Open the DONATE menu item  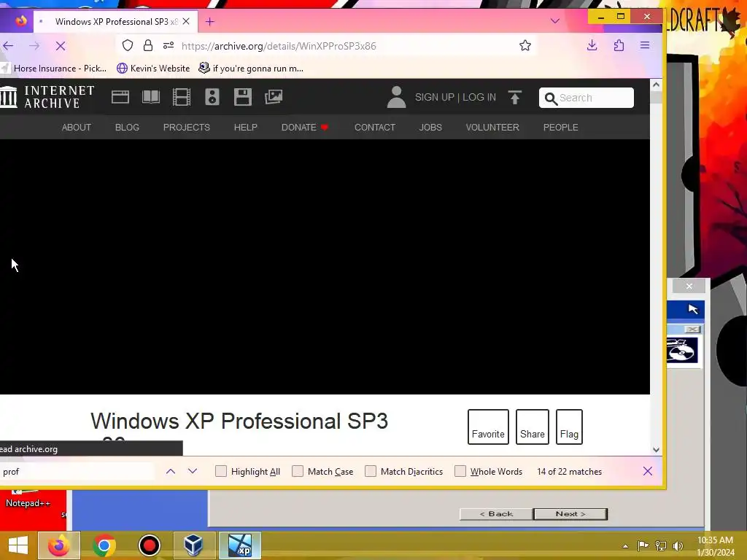click(305, 127)
